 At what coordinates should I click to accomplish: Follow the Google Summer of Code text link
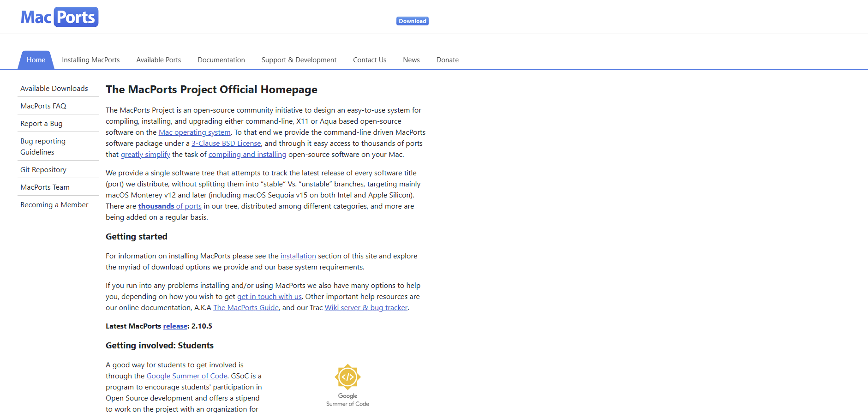(x=187, y=376)
